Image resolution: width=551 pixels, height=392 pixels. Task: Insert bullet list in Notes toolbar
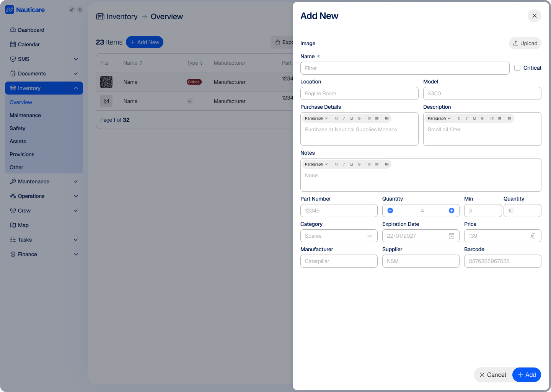coord(377,164)
